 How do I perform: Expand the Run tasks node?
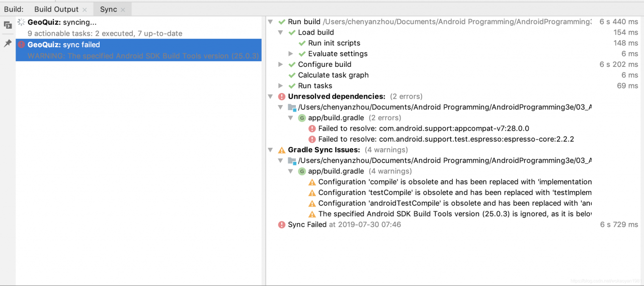(x=281, y=86)
